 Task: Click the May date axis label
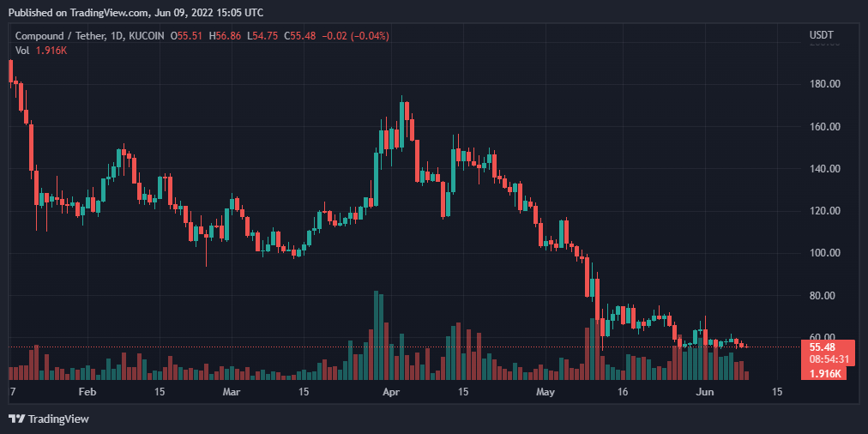point(546,392)
